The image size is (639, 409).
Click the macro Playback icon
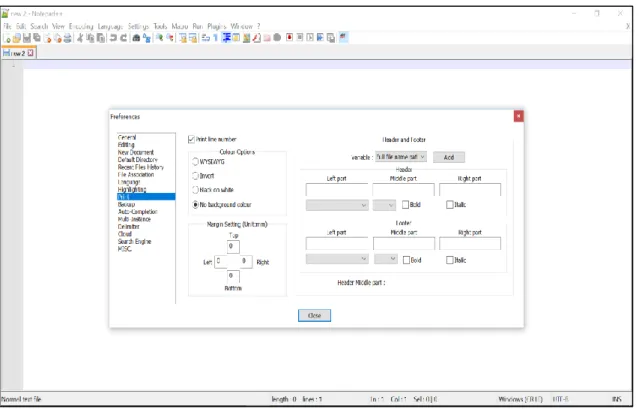[310, 38]
